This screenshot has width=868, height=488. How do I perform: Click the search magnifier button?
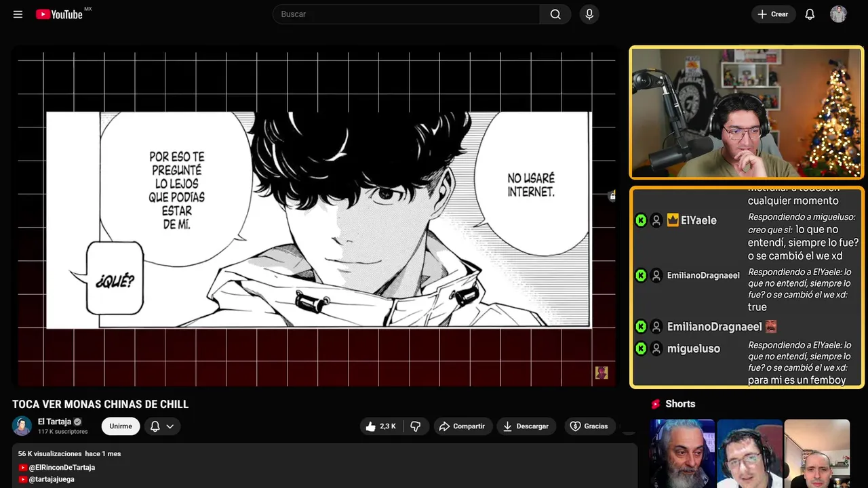[555, 14]
